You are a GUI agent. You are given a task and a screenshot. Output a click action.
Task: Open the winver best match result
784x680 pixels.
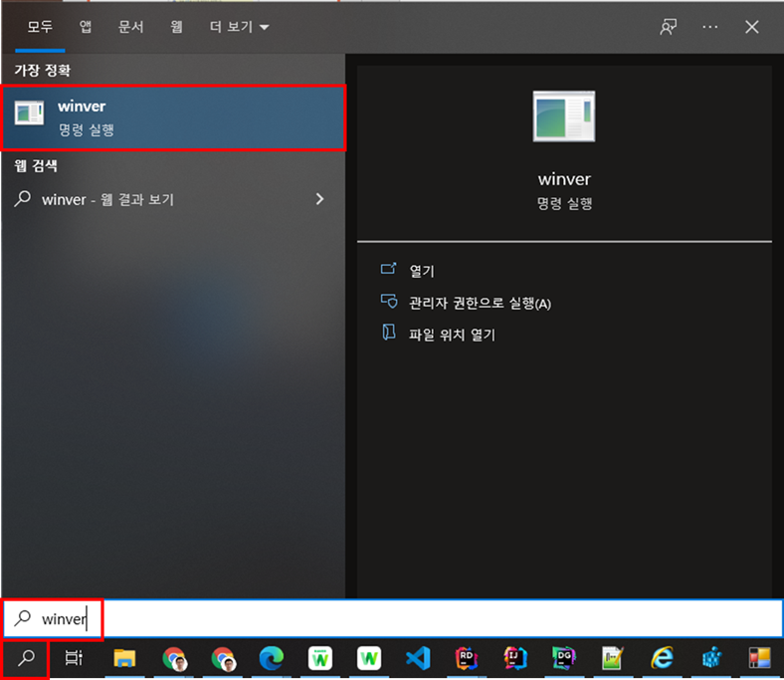point(173,118)
